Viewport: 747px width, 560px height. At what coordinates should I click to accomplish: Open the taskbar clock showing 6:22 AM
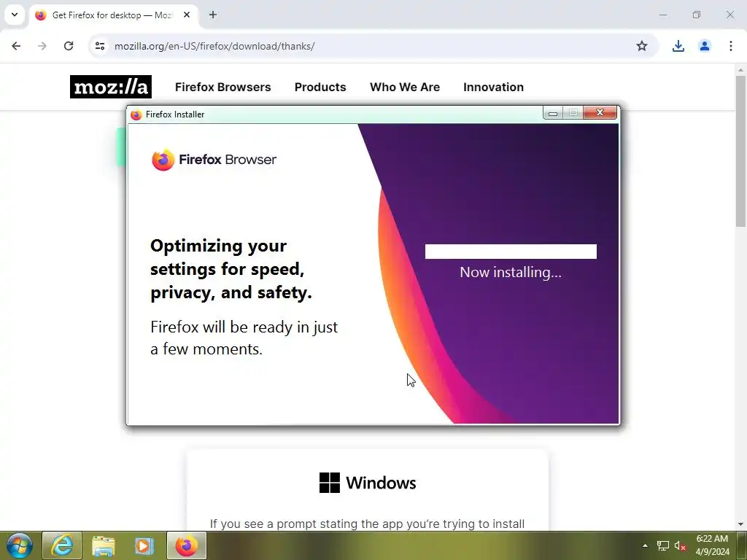(x=712, y=545)
